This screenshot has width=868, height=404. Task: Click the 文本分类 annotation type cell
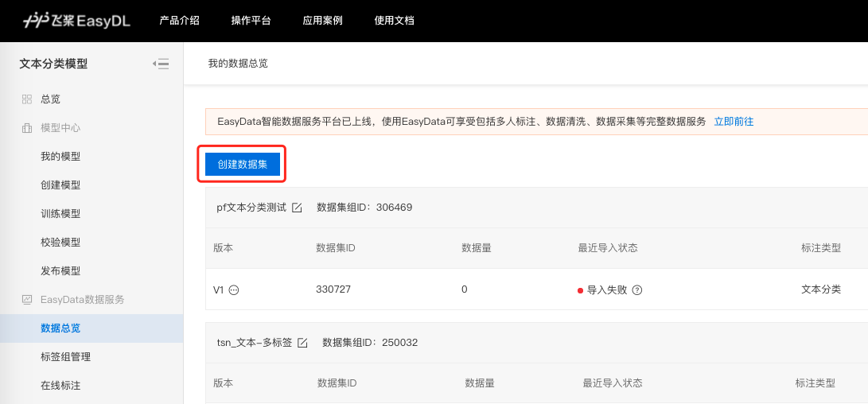point(821,289)
